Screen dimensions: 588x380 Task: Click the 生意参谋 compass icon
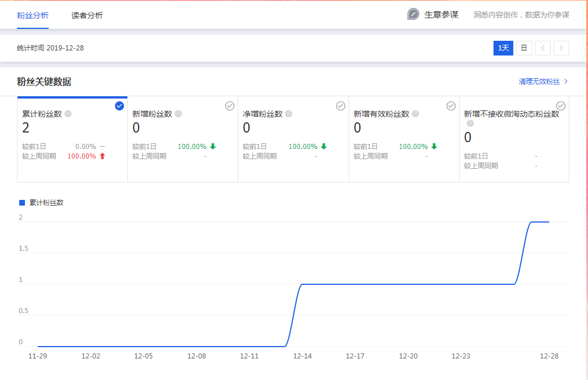coord(414,14)
